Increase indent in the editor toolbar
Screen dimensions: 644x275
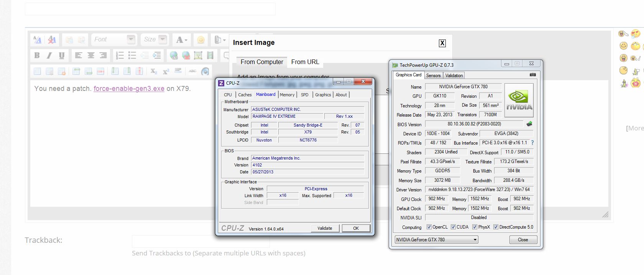coord(157,55)
